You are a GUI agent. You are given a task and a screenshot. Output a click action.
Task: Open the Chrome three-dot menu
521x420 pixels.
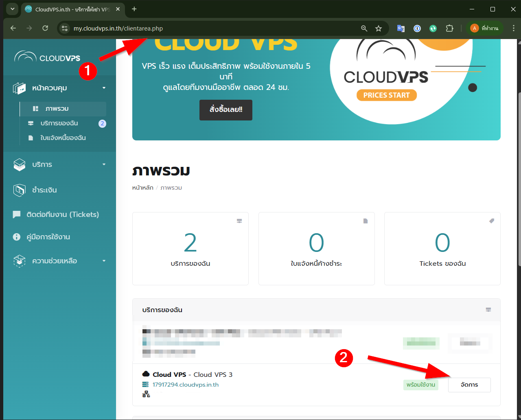513,28
